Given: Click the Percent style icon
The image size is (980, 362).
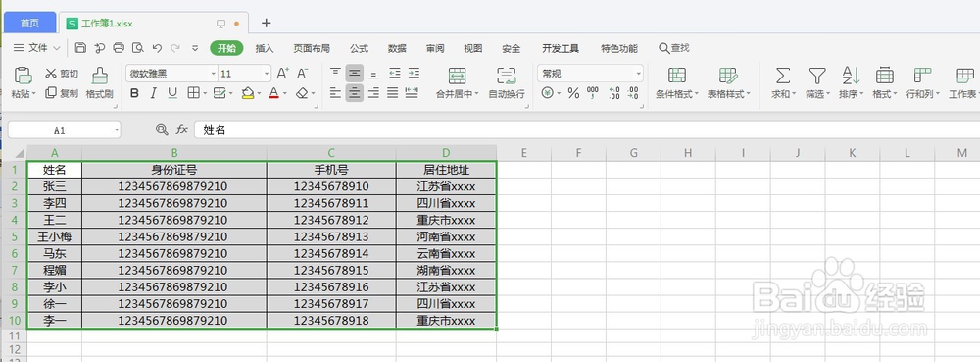Looking at the screenshot, I should [x=573, y=93].
